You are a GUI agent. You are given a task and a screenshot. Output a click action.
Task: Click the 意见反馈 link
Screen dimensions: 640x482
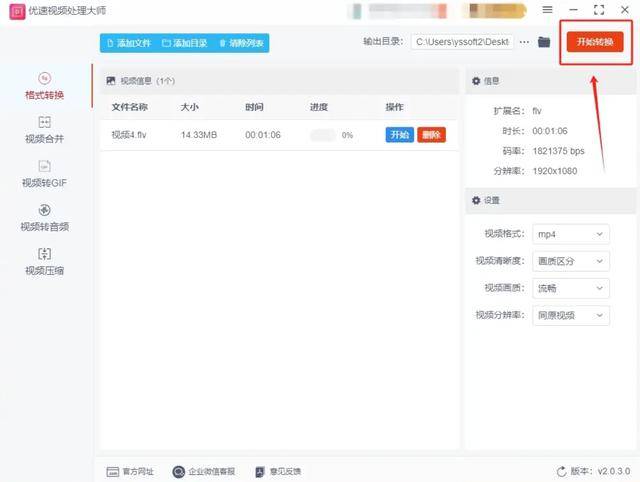(x=278, y=472)
